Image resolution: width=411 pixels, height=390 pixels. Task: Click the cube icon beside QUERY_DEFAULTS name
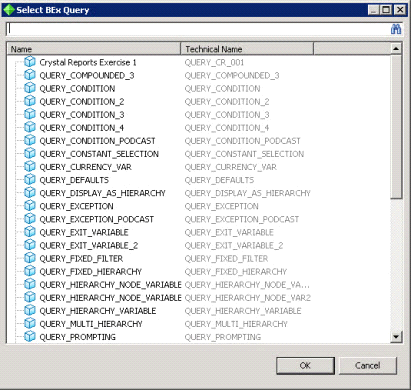(30, 180)
